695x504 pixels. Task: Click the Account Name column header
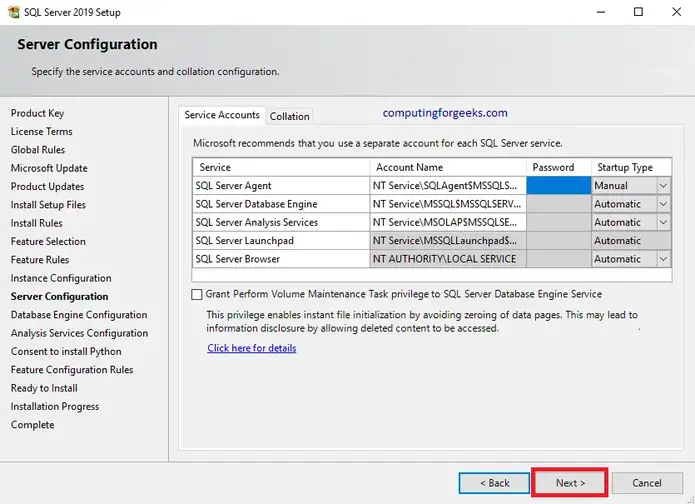[x=447, y=167]
